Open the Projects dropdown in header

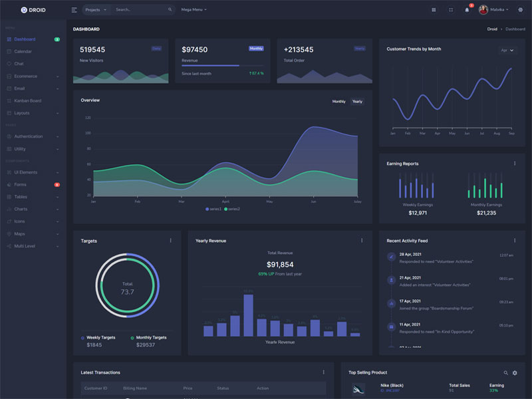click(96, 10)
